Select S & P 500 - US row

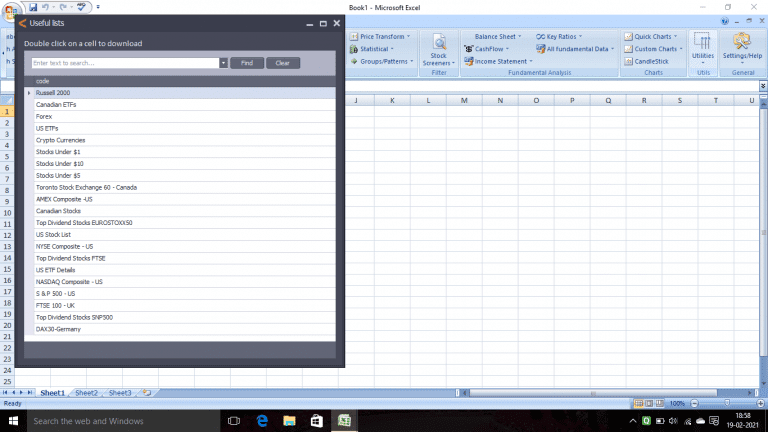click(x=185, y=293)
